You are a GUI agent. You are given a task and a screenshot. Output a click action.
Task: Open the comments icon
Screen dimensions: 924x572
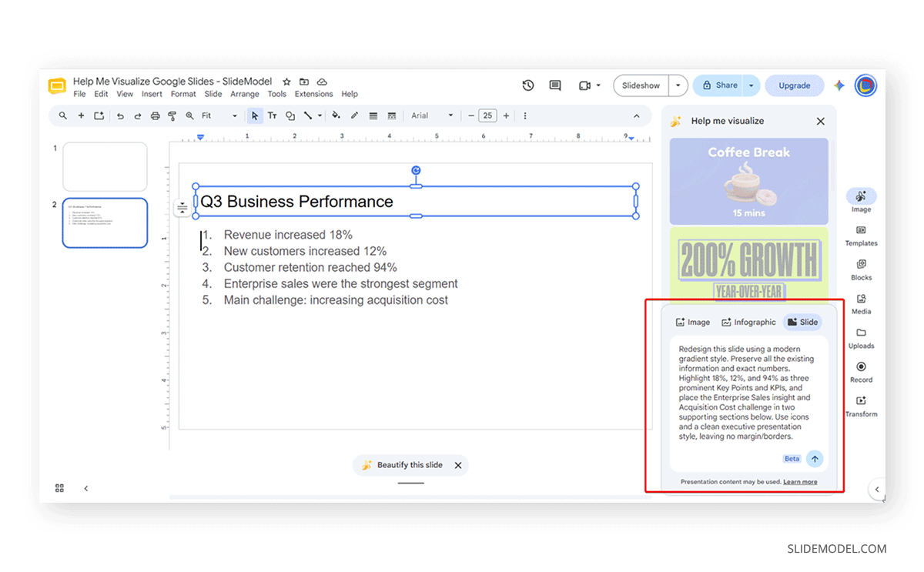pyautogui.click(x=555, y=85)
